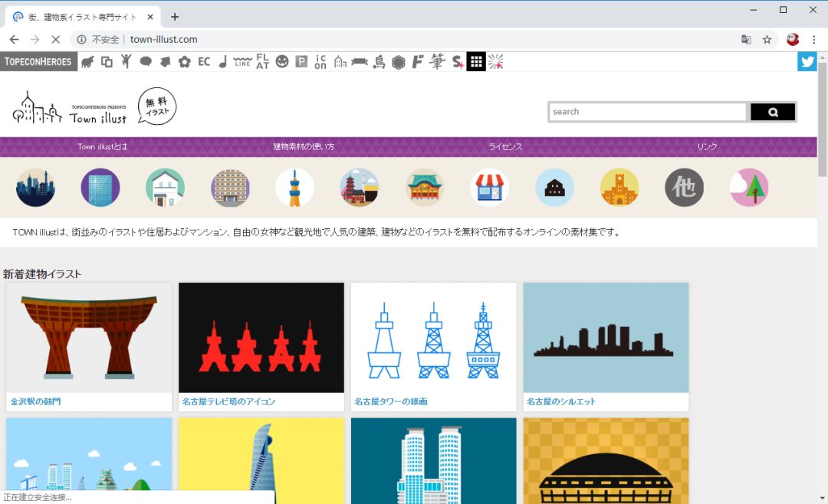Open the 筆 brush kanji icon

click(437, 62)
